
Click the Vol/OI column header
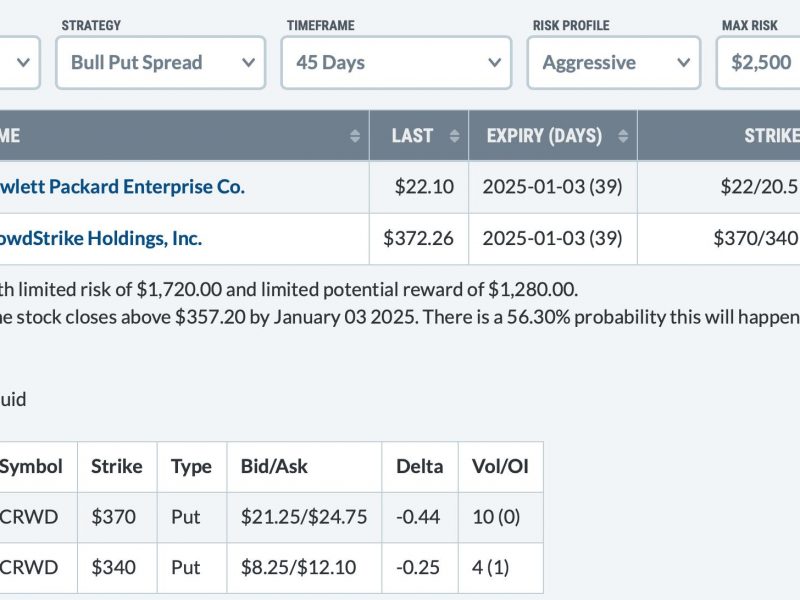[x=501, y=467]
